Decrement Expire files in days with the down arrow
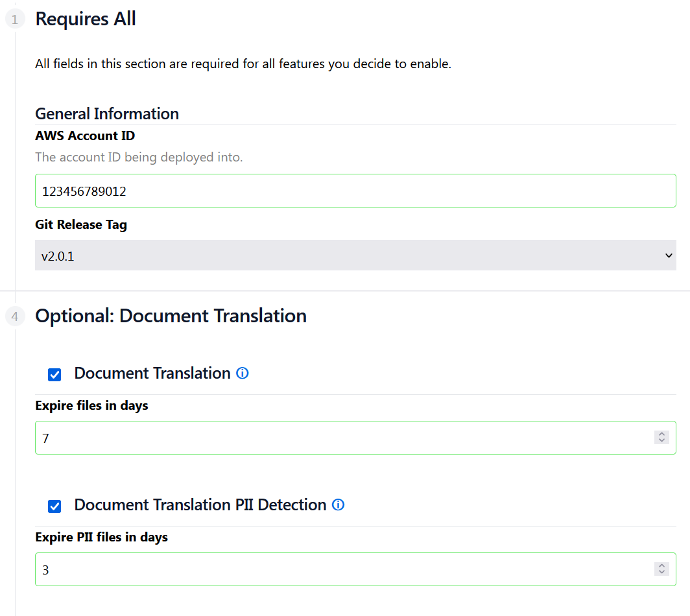The image size is (690, 616). (x=661, y=441)
